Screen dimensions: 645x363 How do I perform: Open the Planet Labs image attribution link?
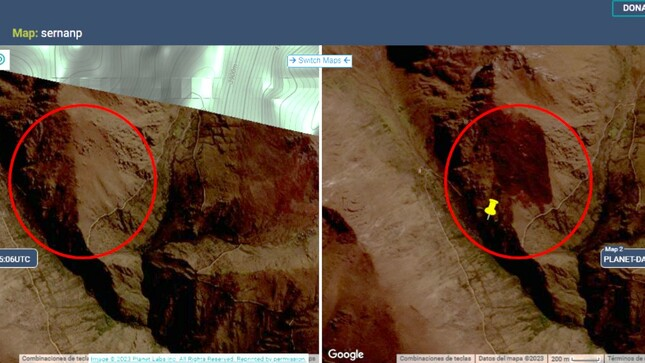tap(198, 359)
